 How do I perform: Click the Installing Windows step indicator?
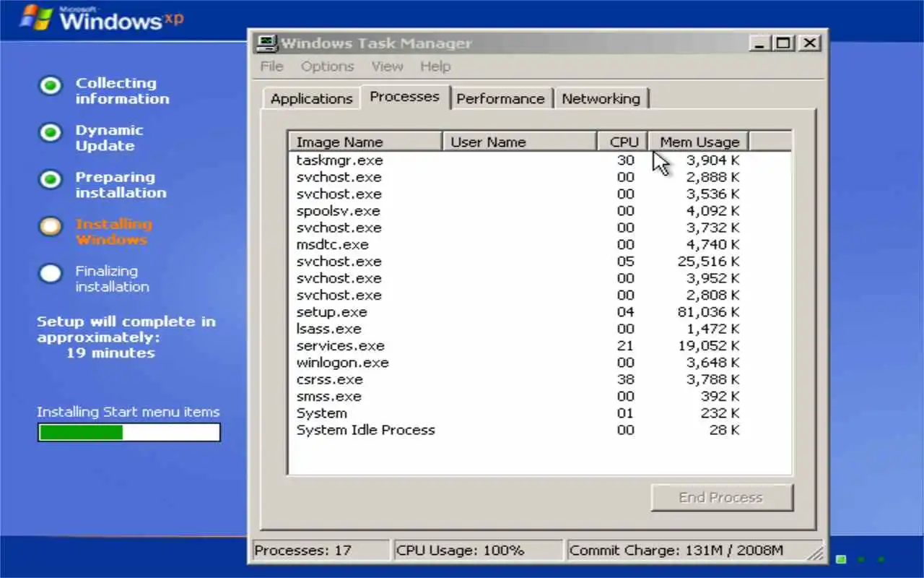(50, 227)
